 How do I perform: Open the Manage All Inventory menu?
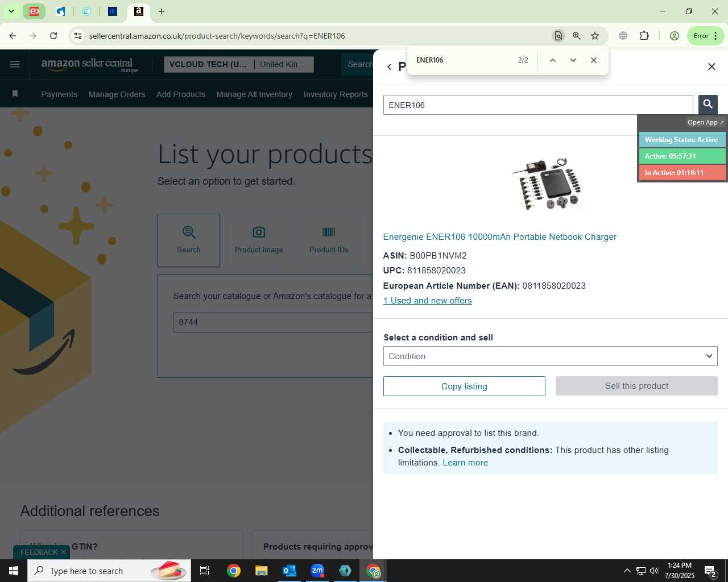[254, 94]
